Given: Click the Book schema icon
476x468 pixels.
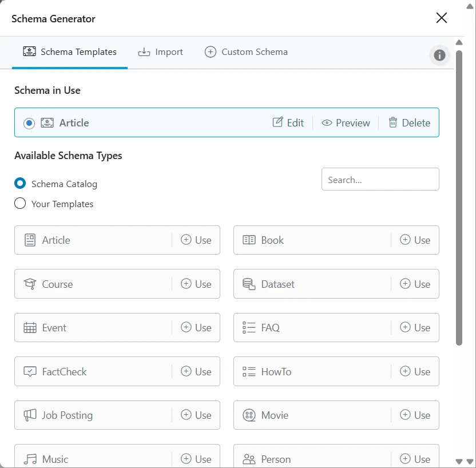Looking at the screenshot, I should pyautogui.click(x=249, y=240).
